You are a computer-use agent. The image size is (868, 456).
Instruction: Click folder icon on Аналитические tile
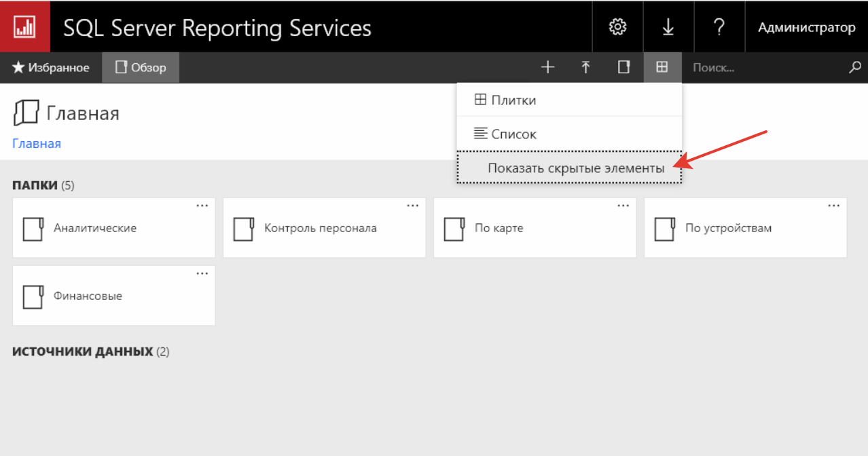coord(33,229)
